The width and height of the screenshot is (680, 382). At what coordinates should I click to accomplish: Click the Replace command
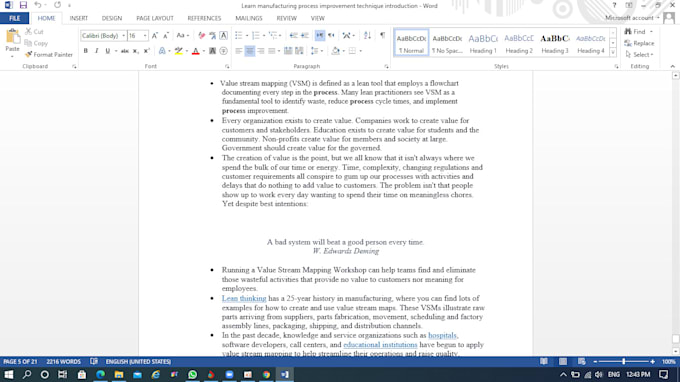coord(639,43)
